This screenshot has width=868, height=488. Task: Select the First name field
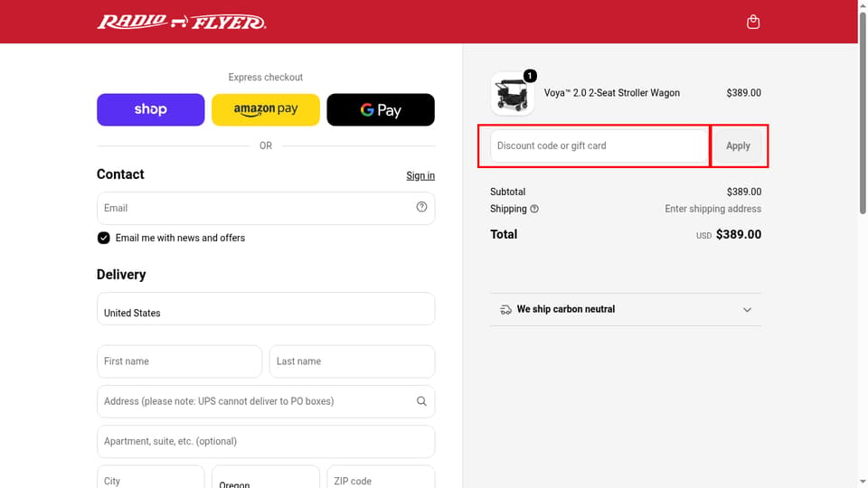tap(179, 361)
